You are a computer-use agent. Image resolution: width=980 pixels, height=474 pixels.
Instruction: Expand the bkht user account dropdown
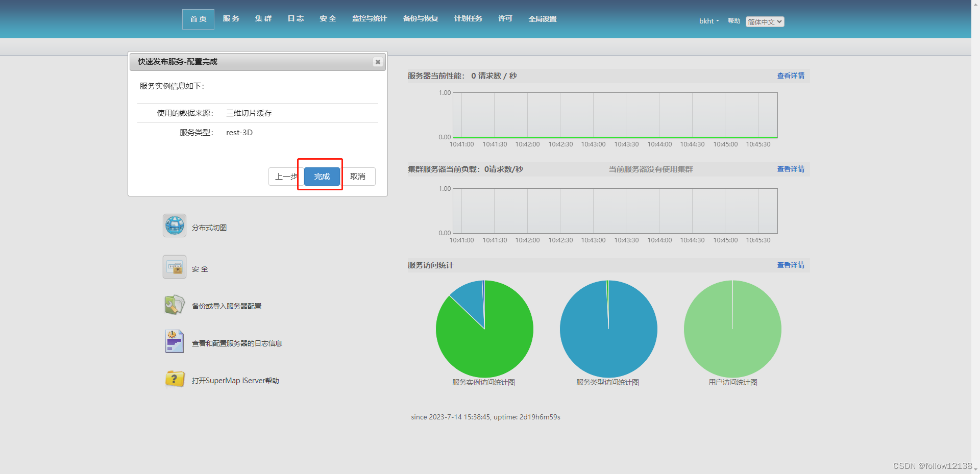[x=708, y=21]
